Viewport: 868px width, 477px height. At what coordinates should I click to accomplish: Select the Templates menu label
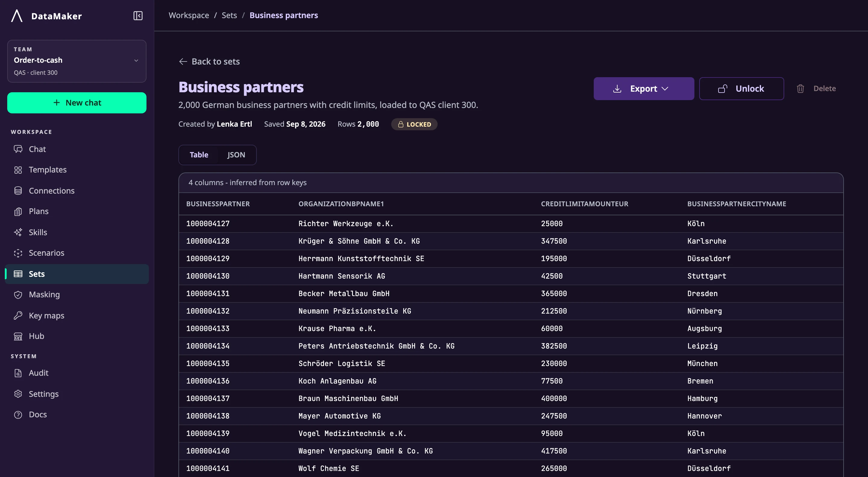tap(48, 170)
